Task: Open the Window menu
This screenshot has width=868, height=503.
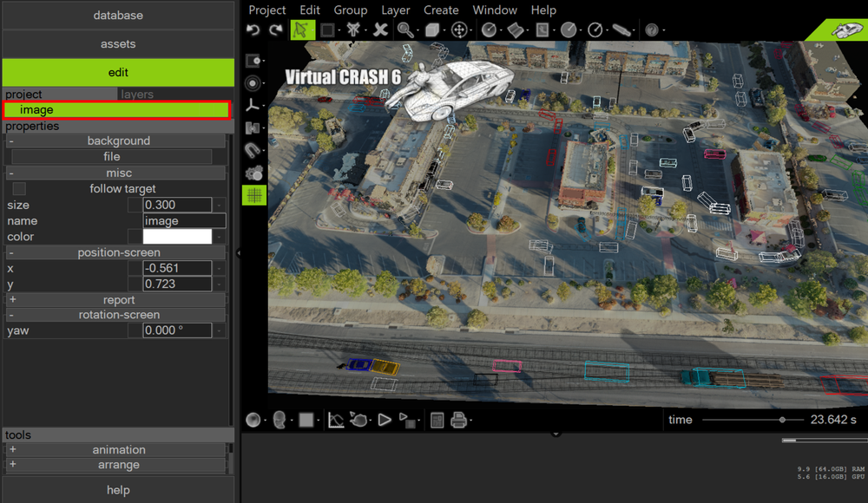Action: coord(495,10)
